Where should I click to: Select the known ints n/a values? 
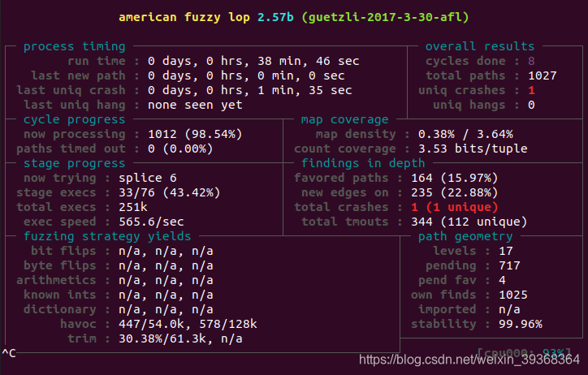click(166, 295)
